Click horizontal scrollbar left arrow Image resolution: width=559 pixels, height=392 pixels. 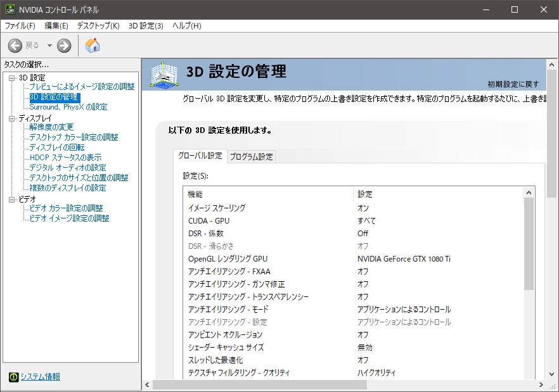[x=147, y=385]
